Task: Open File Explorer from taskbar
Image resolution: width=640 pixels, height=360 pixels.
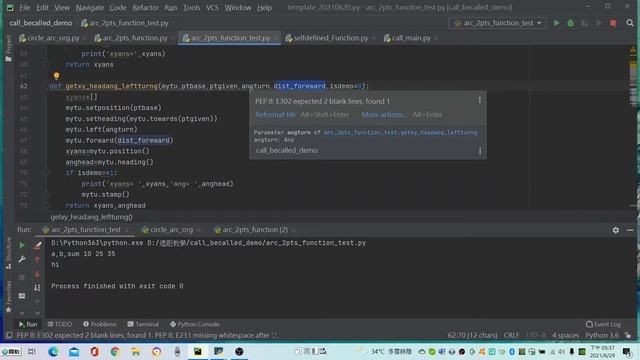Action: point(136,351)
